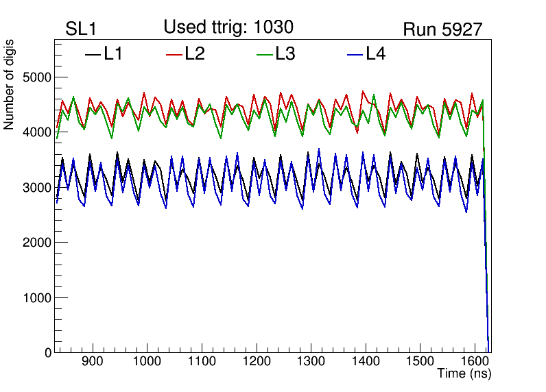Click the 'Used ttrig: 1030' plot title

point(228,27)
